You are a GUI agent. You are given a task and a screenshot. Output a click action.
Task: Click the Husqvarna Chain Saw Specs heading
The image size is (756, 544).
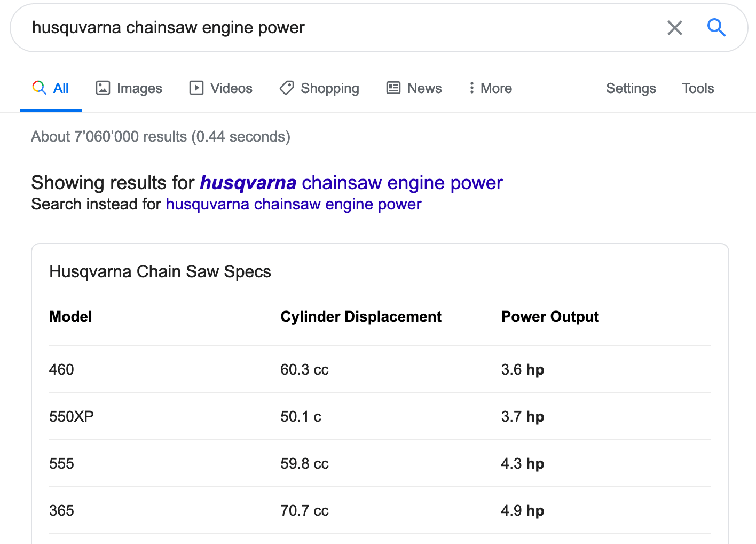click(160, 271)
